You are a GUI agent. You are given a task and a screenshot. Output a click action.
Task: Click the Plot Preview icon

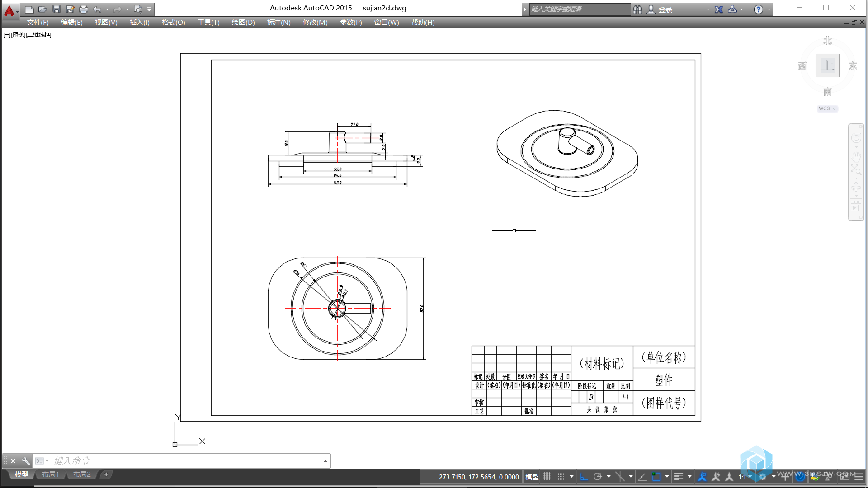click(x=138, y=9)
